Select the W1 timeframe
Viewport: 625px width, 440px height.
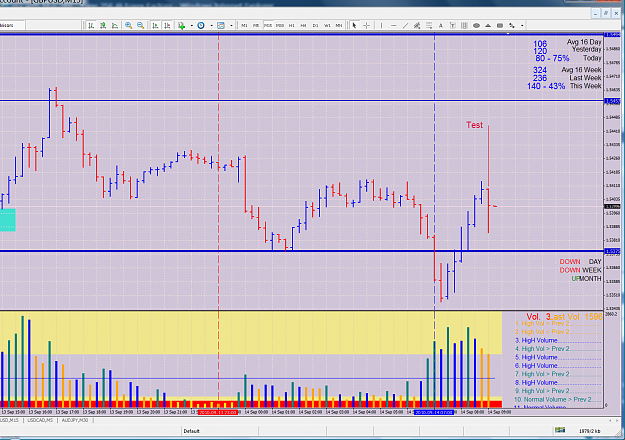327,26
